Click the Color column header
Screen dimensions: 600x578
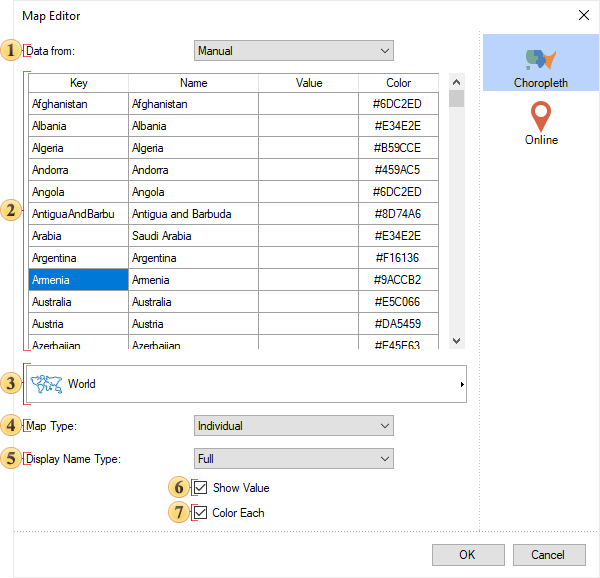398,83
